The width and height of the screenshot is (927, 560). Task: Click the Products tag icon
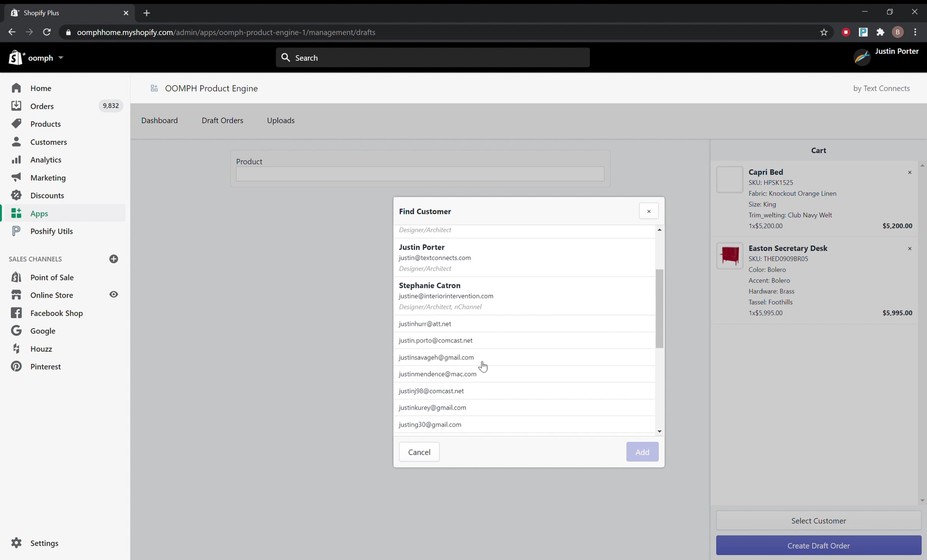pos(16,124)
